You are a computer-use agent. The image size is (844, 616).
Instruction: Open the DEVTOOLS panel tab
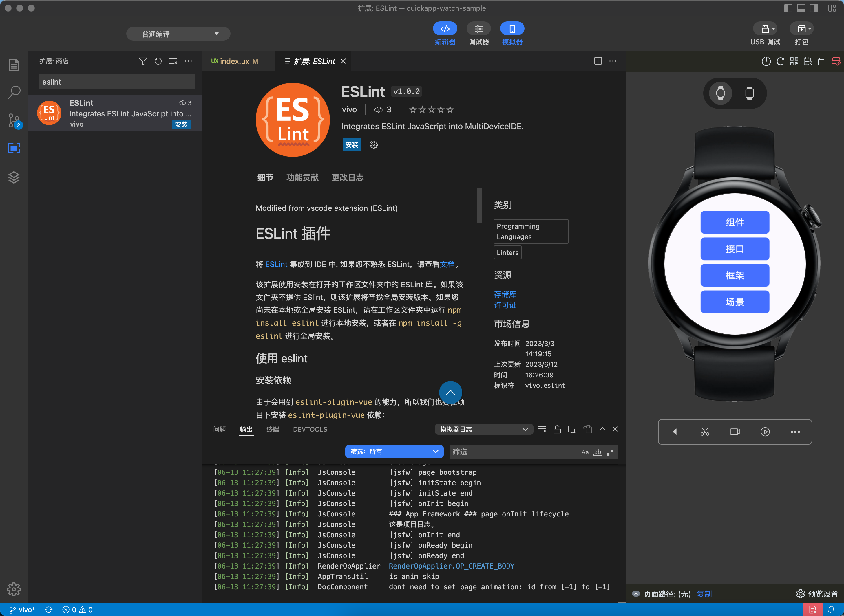click(310, 430)
